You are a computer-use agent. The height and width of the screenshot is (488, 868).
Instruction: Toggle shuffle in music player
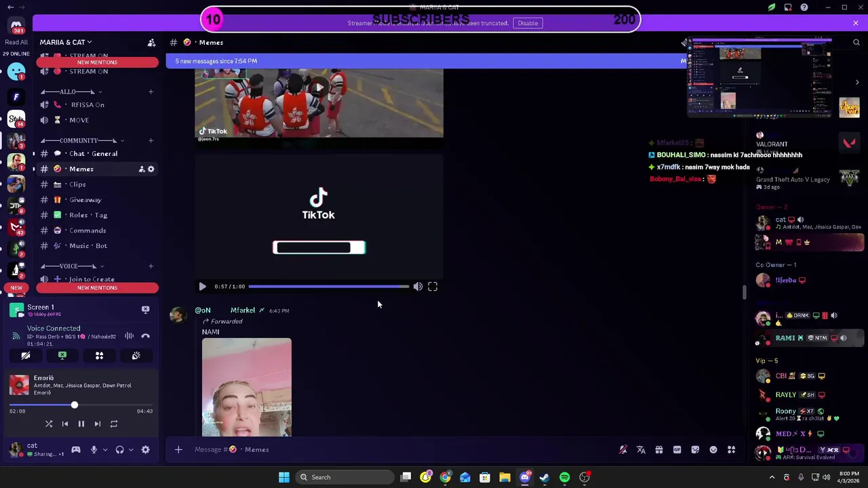click(49, 424)
